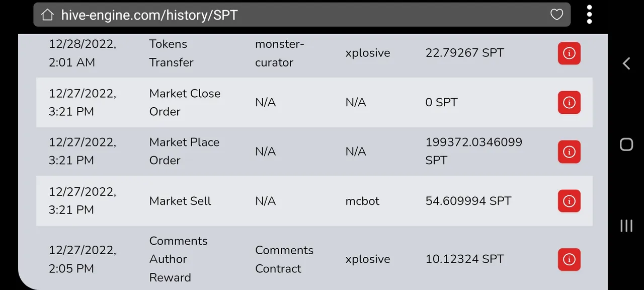This screenshot has width=644, height=290.
Task: Open info for Market Sell row
Action: pos(569,201)
